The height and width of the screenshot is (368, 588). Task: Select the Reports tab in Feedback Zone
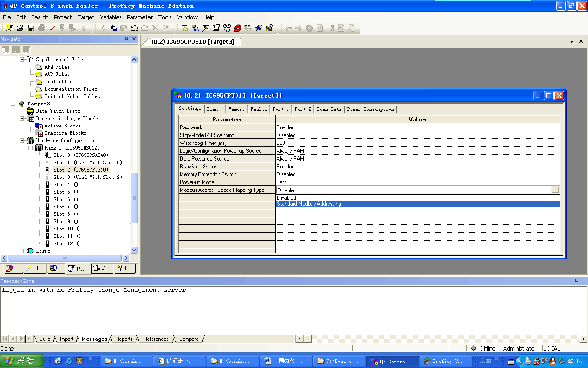124,339
